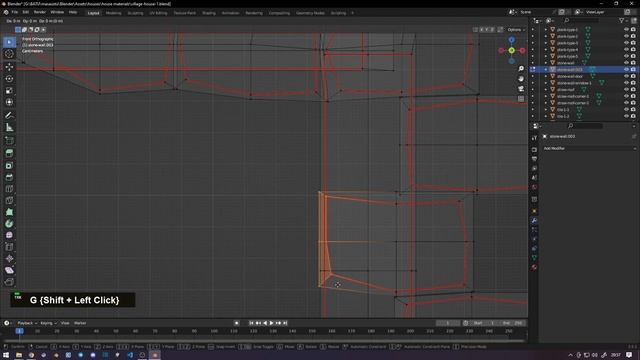640x360 pixels.
Task: Toggle eye visibility of stone-wall-door
Action: coord(626,76)
